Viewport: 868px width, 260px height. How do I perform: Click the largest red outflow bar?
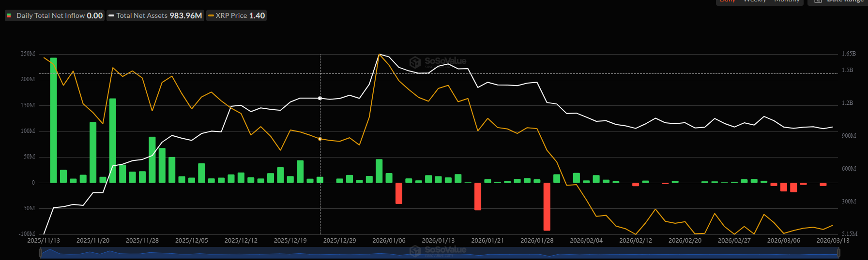point(547,206)
